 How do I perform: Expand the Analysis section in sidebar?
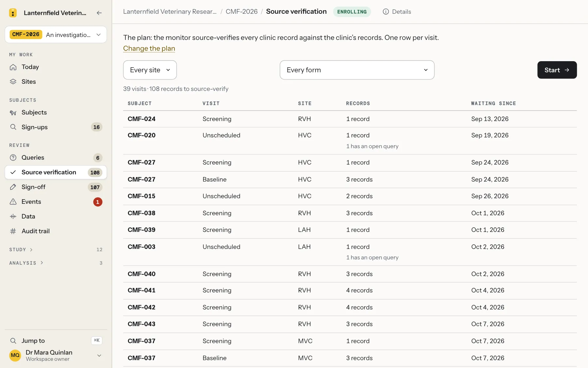[26, 263]
